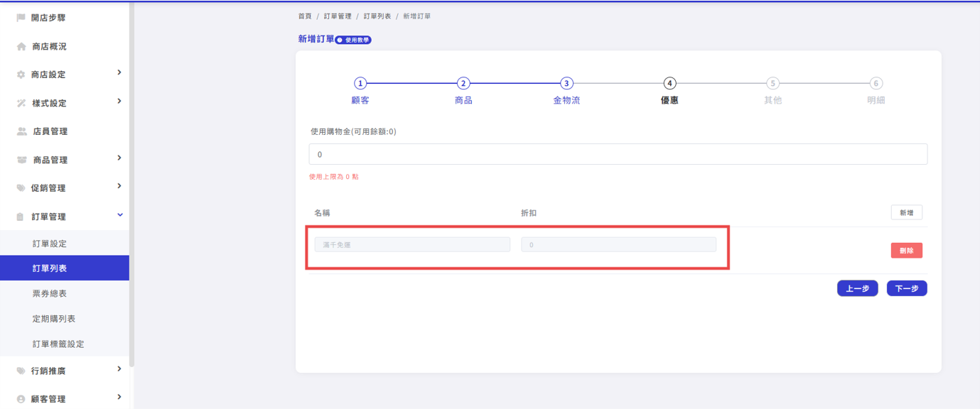Screen dimensions: 980x409
Task: Open 開店步驟 in sidebar
Action: pyautogui.click(x=48, y=18)
